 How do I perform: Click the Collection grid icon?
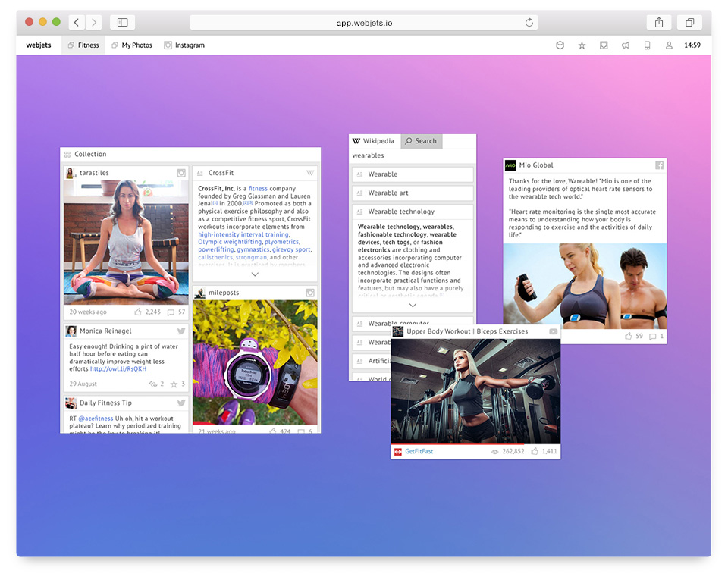[x=67, y=154]
